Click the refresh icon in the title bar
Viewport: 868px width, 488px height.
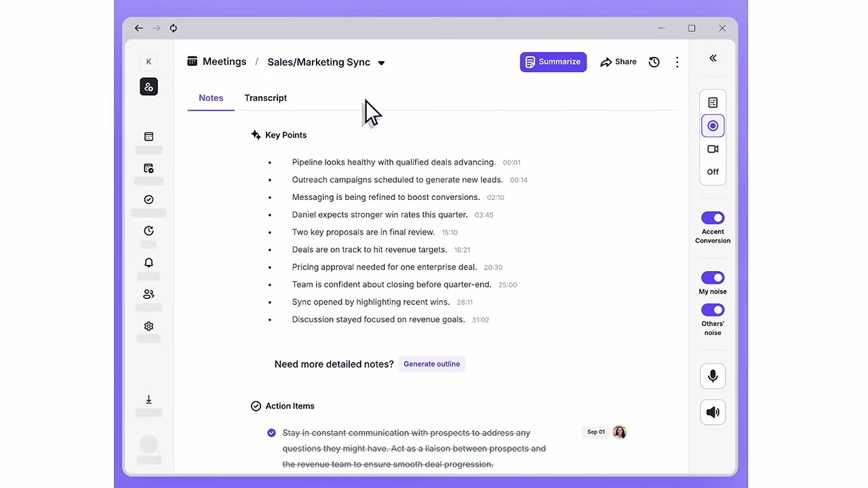coord(174,28)
